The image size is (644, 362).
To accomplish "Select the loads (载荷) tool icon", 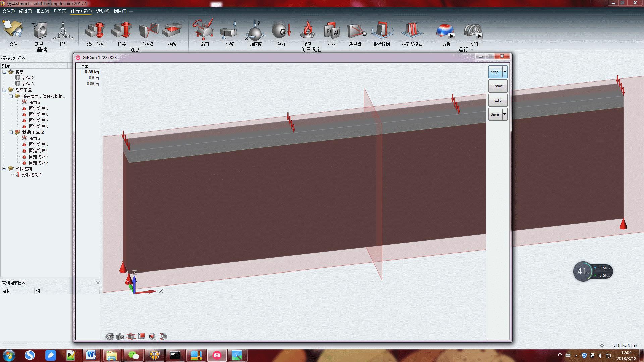I will [204, 31].
